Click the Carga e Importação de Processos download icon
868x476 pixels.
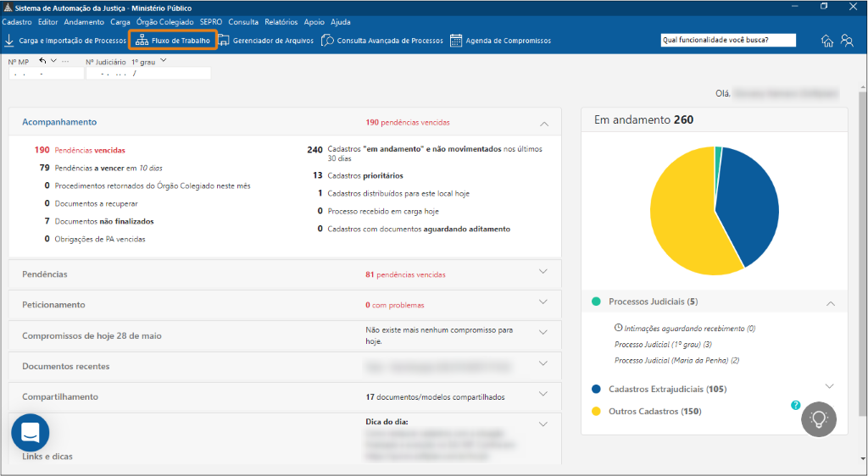point(8,41)
